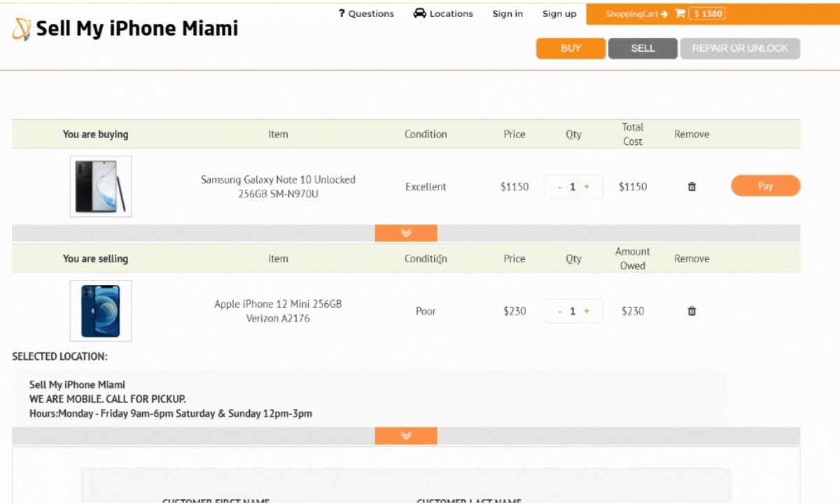840x504 pixels.
Task: Click the shopping cart icon in header
Action: 680,14
